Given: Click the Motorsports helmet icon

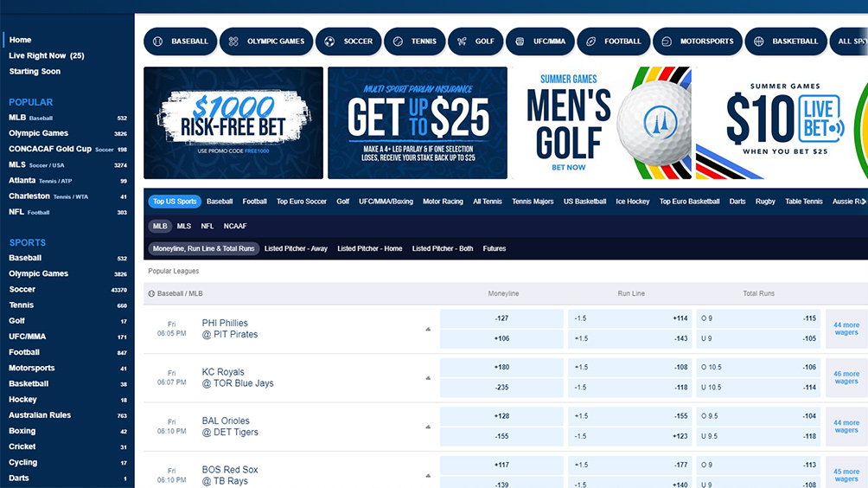Looking at the screenshot, I should point(667,42).
